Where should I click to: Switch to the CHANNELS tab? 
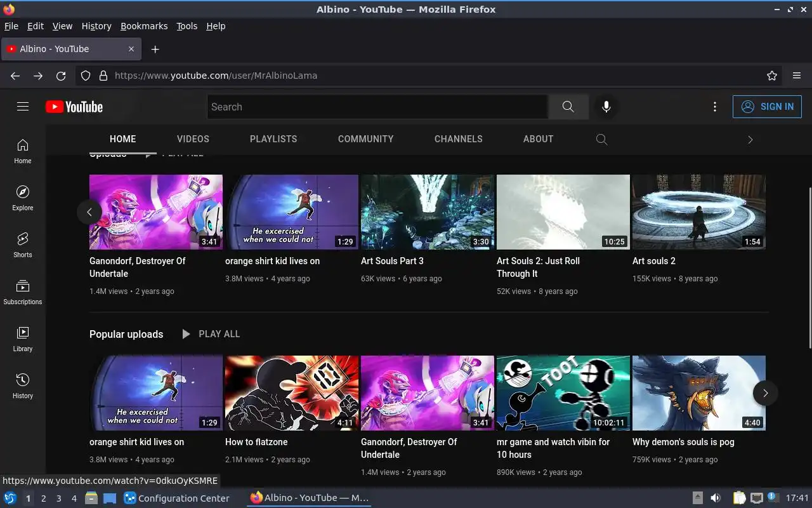[x=458, y=139]
